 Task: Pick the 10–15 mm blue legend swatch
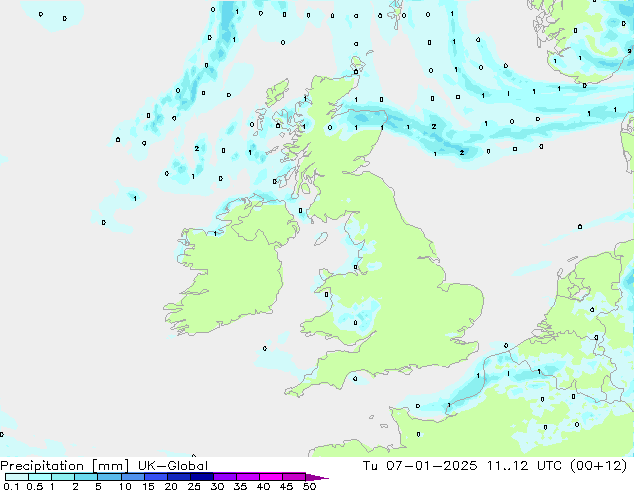coord(132,477)
